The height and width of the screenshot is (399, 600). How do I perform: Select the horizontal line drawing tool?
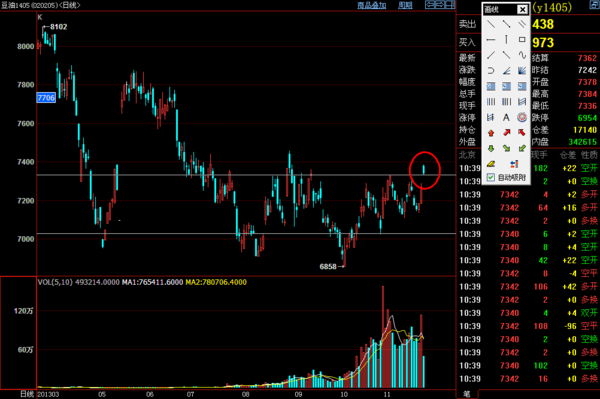pos(491,39)
